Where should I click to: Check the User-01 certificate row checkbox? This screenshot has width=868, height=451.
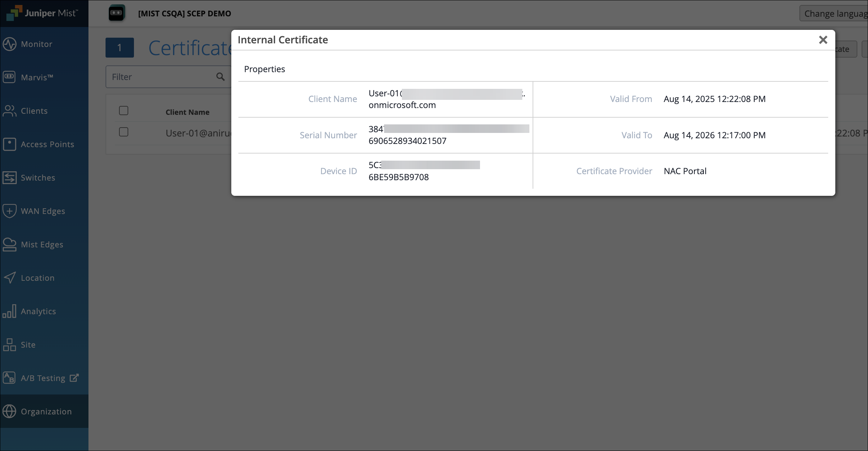(124, 132)
